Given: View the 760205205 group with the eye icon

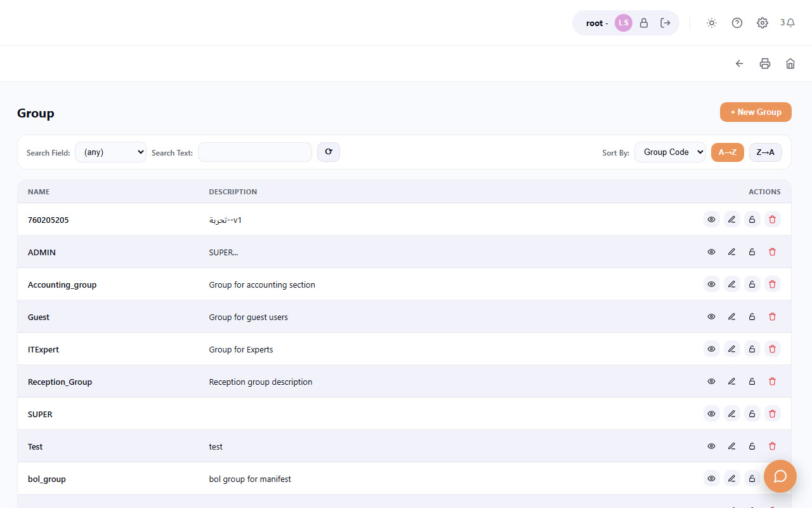Looking at the screenshot, I should (712, 220).
